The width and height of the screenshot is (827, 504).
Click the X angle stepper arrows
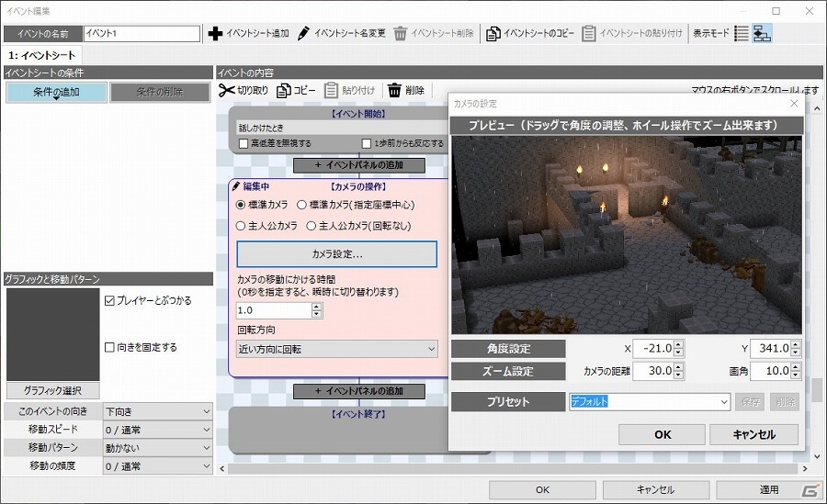click(x=679, y=349)
